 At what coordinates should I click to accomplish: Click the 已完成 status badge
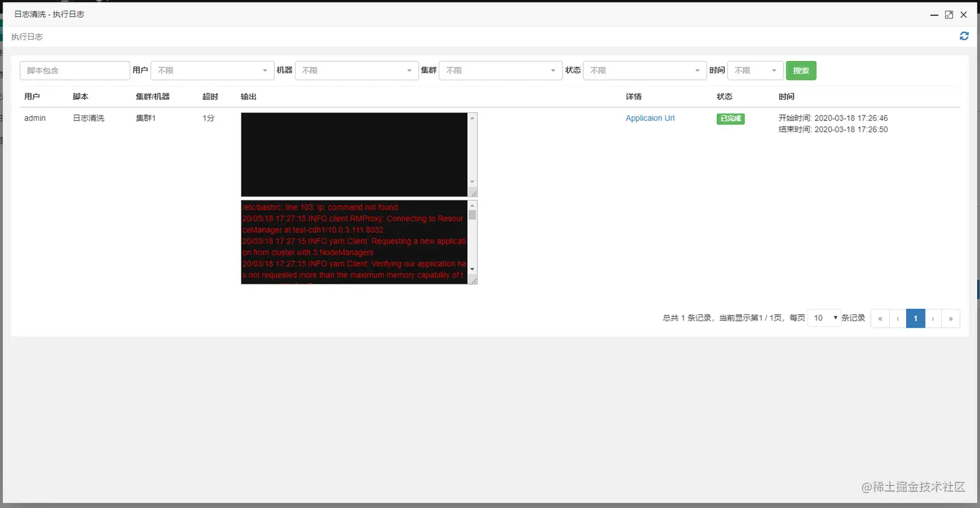730,119
